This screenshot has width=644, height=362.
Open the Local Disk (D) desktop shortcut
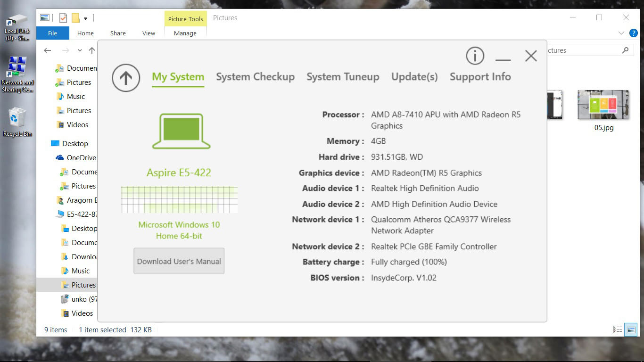(17, 27)
